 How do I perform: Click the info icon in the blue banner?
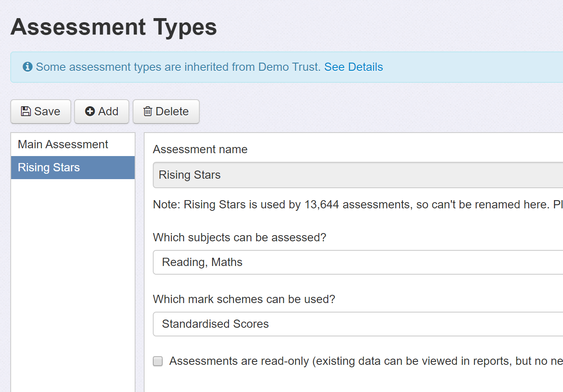(x=28, y=67)
